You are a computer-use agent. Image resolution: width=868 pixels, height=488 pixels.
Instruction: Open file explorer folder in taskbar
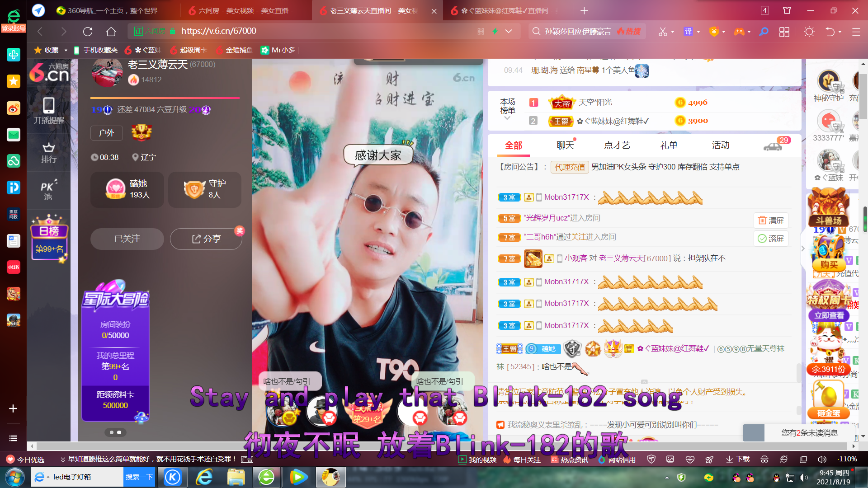click(236, 477)
